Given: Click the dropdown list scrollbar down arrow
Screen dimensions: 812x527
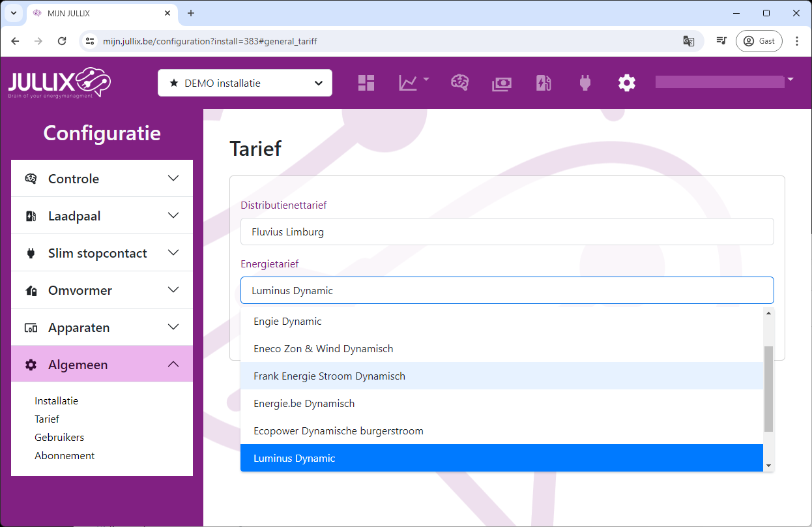Looking at the screenshot, I should point(768,465).
